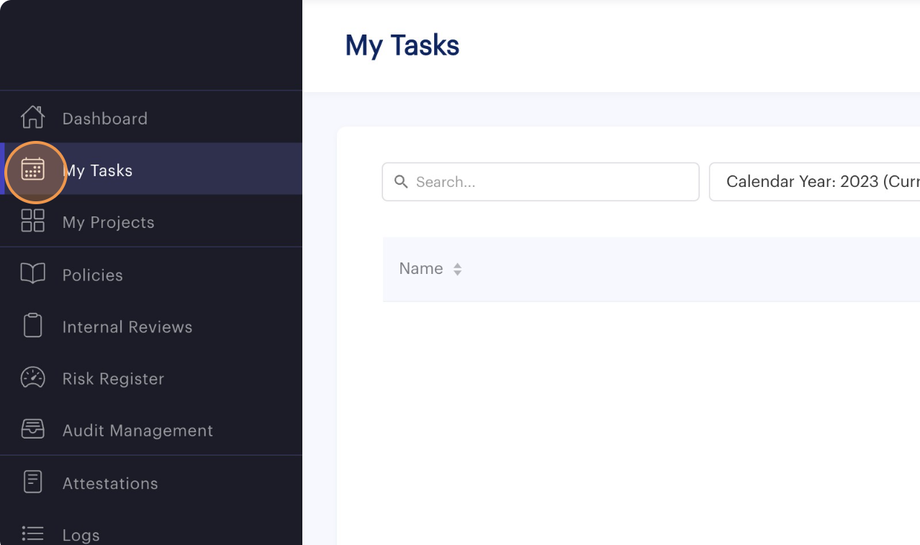The width and height of the screenshot is (920, 545).
Task: Click the Risk Register gauge icon
Action: tap(33, 378)
